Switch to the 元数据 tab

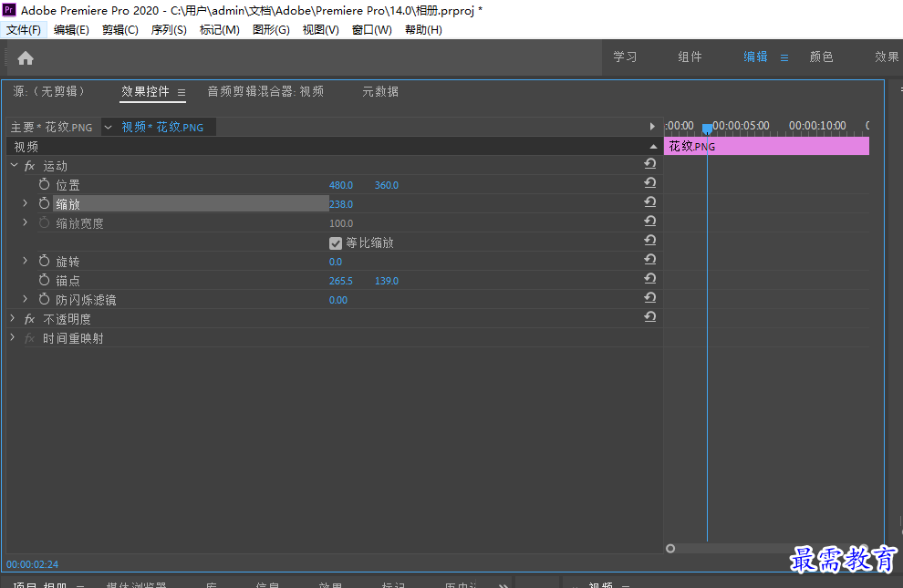point(380,91)
